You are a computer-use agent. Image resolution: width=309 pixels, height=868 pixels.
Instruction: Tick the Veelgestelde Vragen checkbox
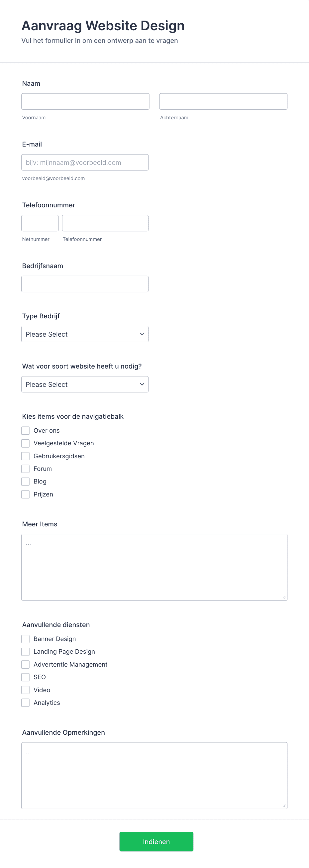coord(26,443)
